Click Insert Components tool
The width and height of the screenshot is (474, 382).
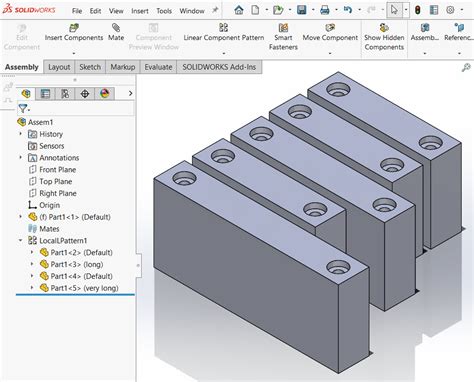(74, 32)
